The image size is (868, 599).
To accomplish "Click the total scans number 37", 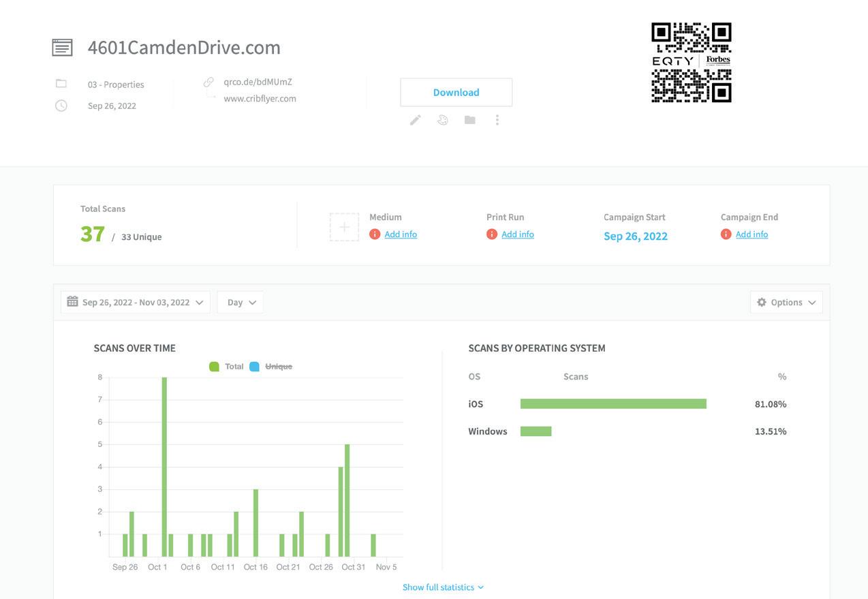I will [x=93, y=234].
